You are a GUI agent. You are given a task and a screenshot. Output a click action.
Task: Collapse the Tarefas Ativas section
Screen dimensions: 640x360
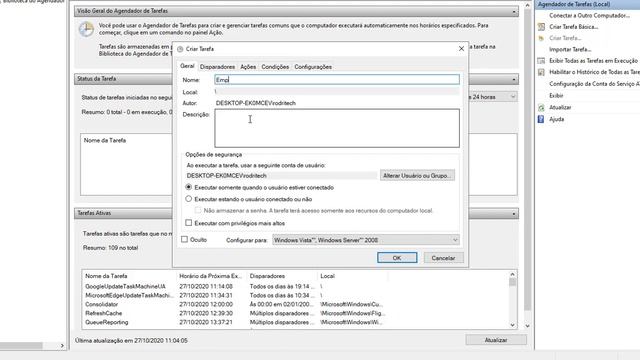pos(514,213)
